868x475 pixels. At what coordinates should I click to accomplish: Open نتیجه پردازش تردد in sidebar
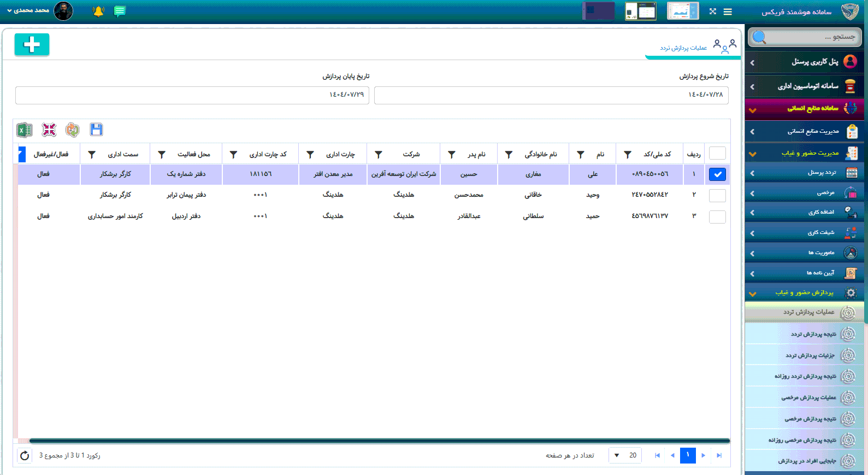813,334
